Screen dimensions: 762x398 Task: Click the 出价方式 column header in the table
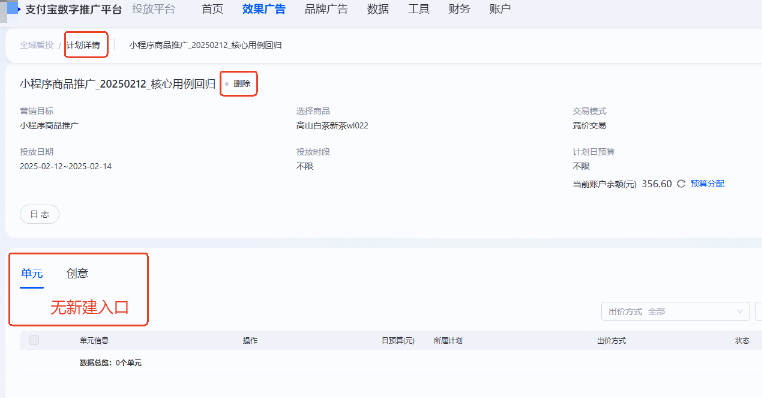tap(611, 341)
